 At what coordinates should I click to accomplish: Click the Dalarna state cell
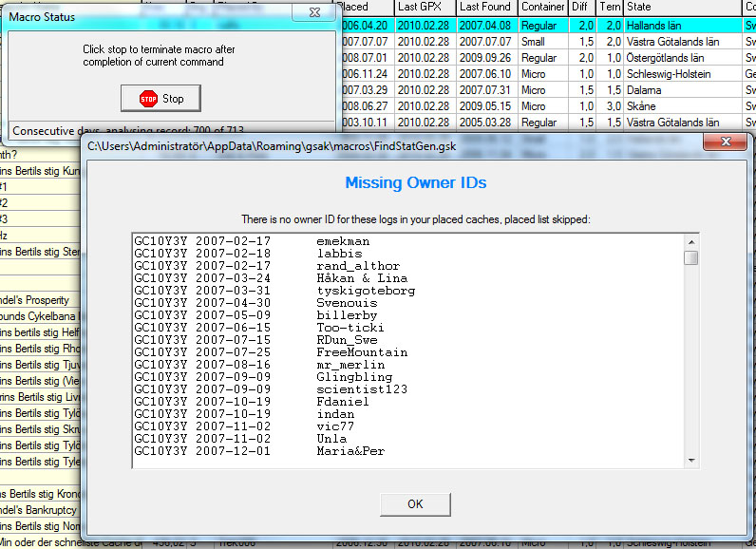(646, 90)
